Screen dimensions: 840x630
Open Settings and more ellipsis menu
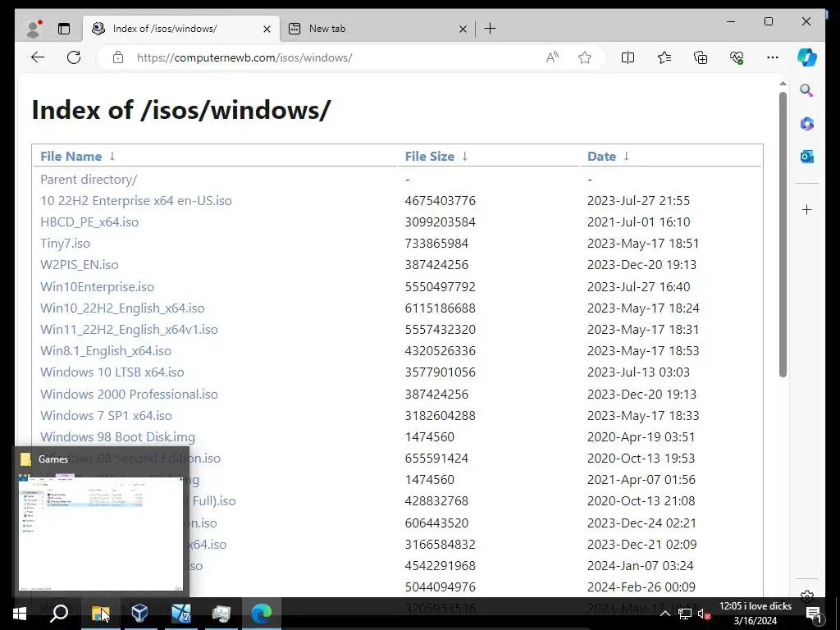click(x=773, y=57)
